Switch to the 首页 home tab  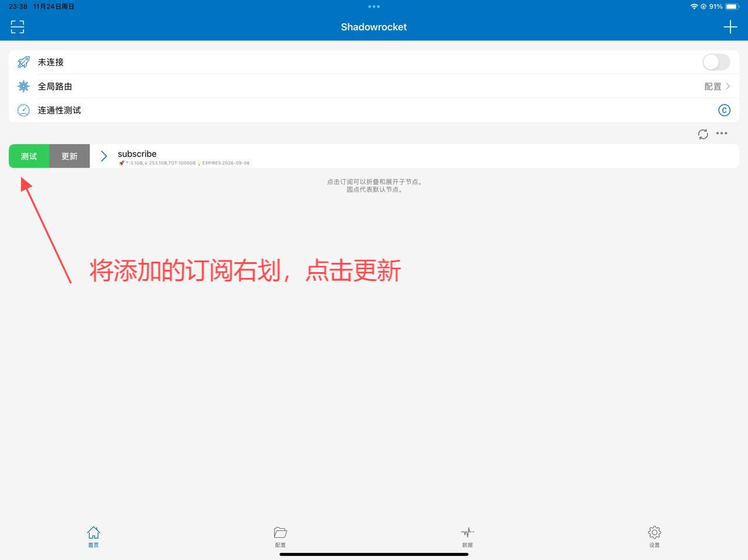[x=93, y=536]
